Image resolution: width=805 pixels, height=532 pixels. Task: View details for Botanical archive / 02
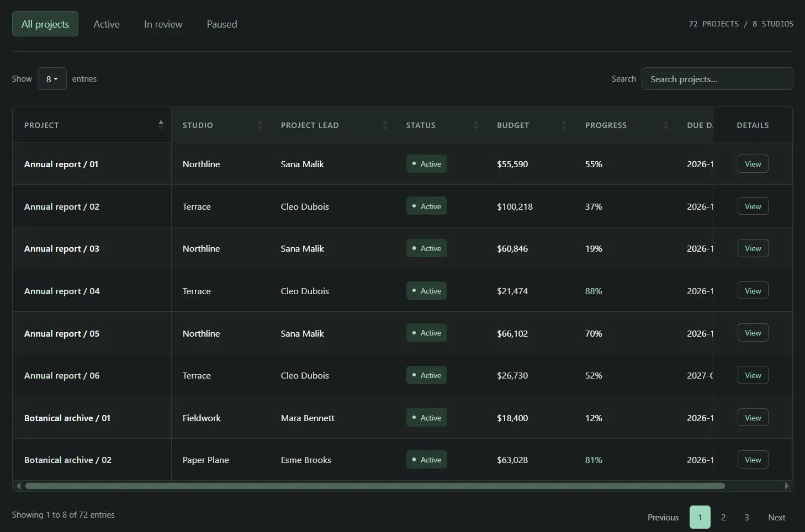(x=753, y=460)
